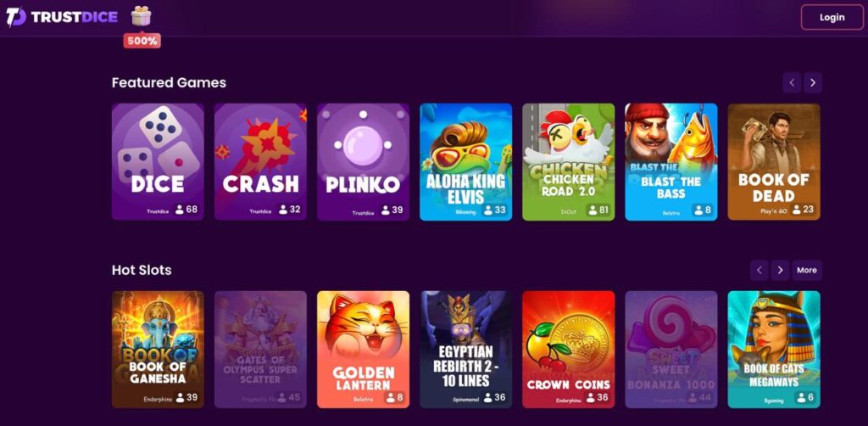The height and width of the screenshot is (426, 868).
Task: Open Blast the Bass game
Action: tap(671, 162)
